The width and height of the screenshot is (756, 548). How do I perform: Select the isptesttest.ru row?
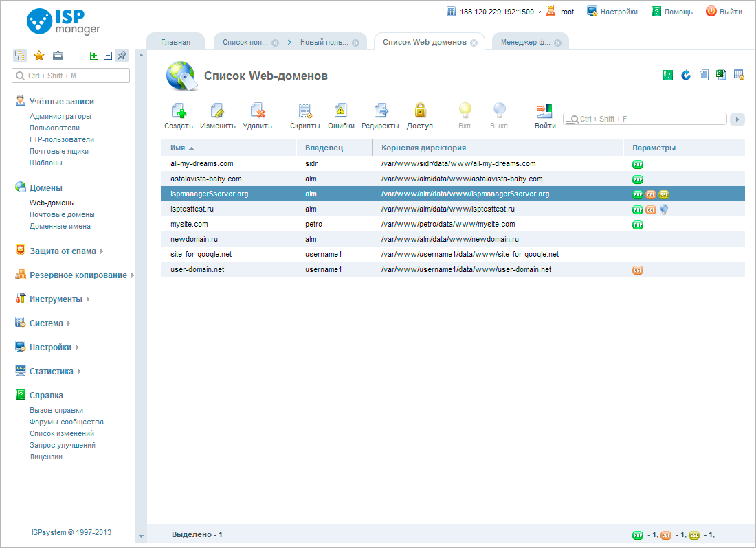(x=453, y=209)
